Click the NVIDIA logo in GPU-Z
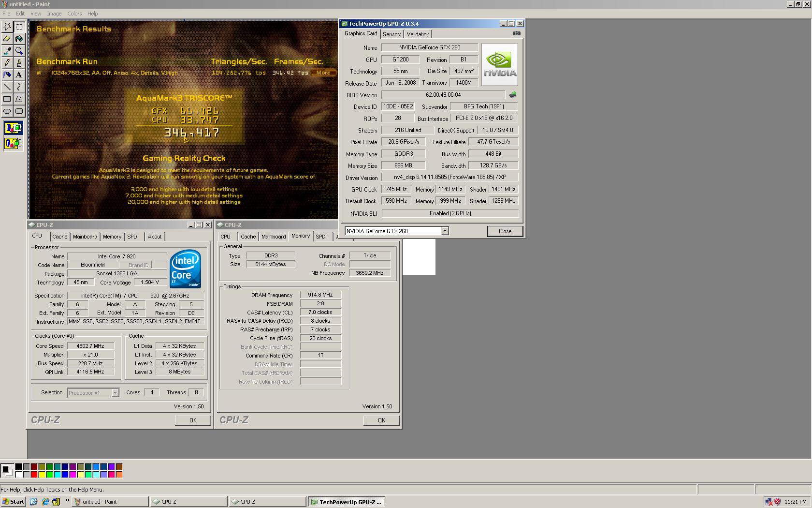812x508 pixels. pos(500,65)
